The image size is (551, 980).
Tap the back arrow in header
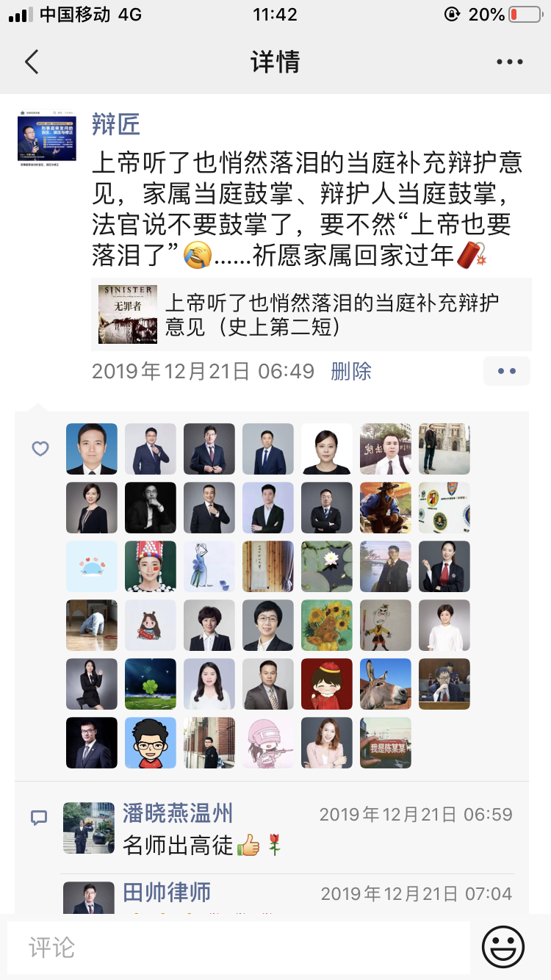click(x=32, y=62)
